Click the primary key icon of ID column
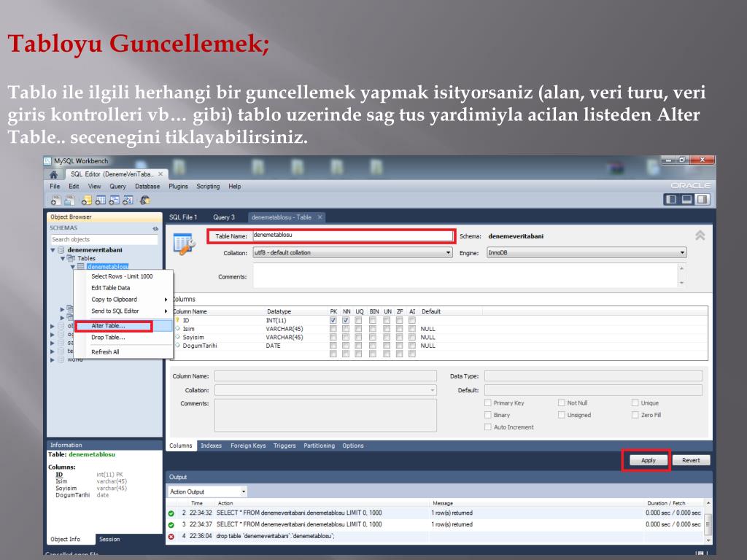Image resolution: width=747 pixels, height=560 pixels. click(x=177, y=321)
